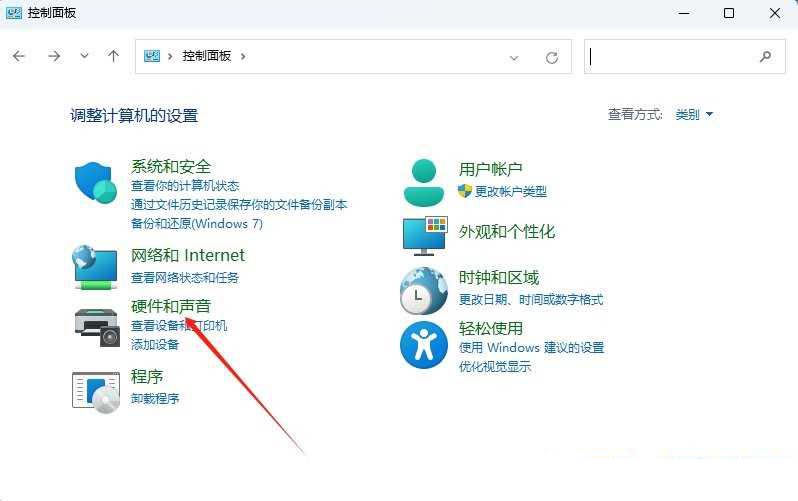Click the Hardware and Sound printer icon
The width and height of the screenshot is (798, 501).
[x=96, y=324]
